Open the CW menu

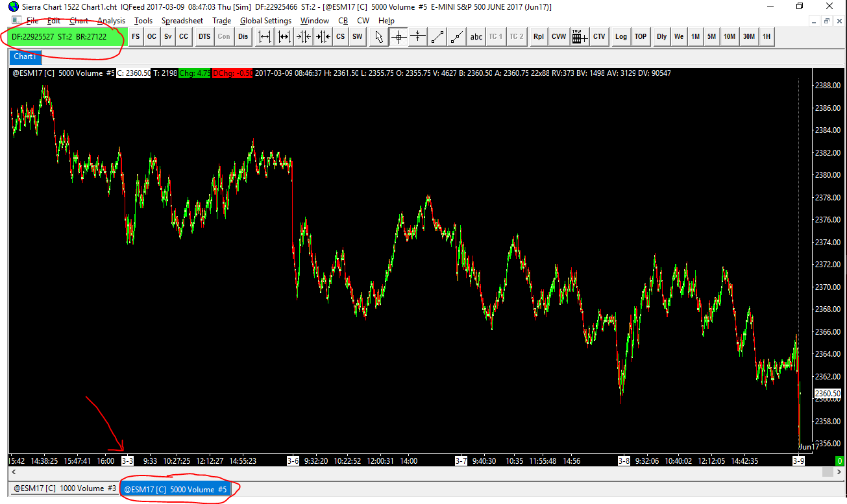(363, 21)
